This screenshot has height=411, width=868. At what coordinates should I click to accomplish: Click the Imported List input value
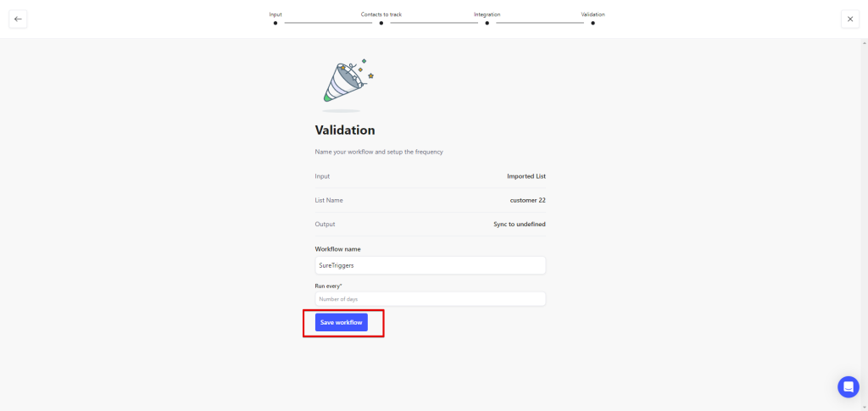pos(526,176)
